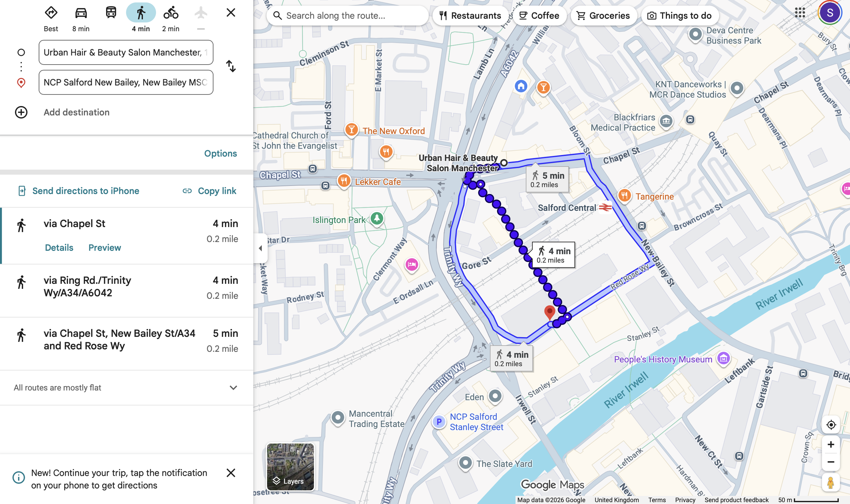850x504 pixels.
Task: Filter by Things to do chip
Action: coord(679,16)
